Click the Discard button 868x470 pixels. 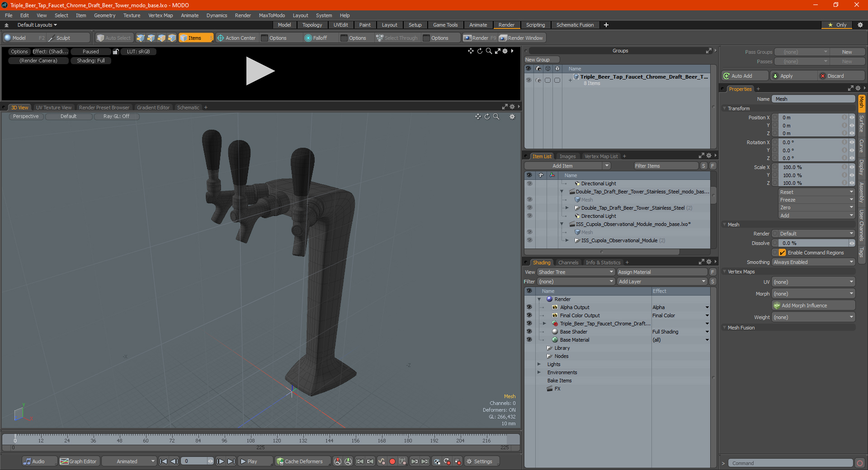[x=841, y=76]
